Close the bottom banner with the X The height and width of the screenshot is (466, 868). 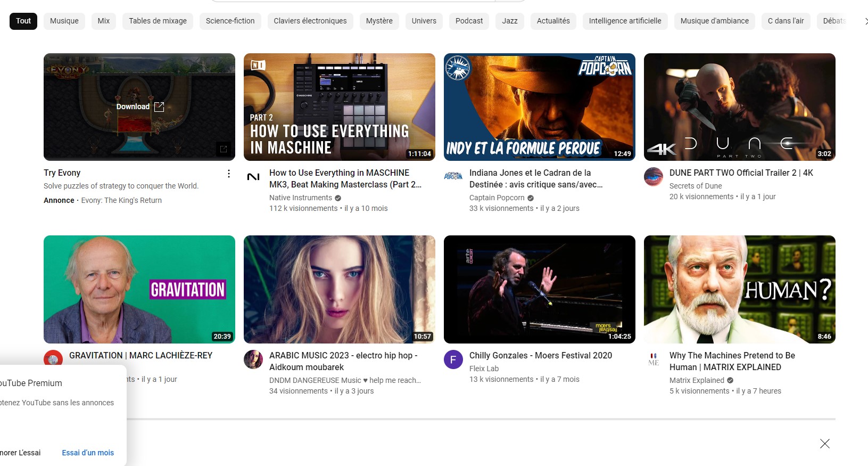click(x=824, y=444)
